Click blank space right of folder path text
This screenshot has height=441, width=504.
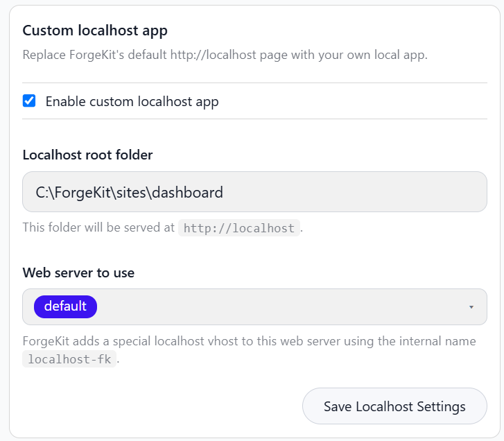click(x=354, y=192)
